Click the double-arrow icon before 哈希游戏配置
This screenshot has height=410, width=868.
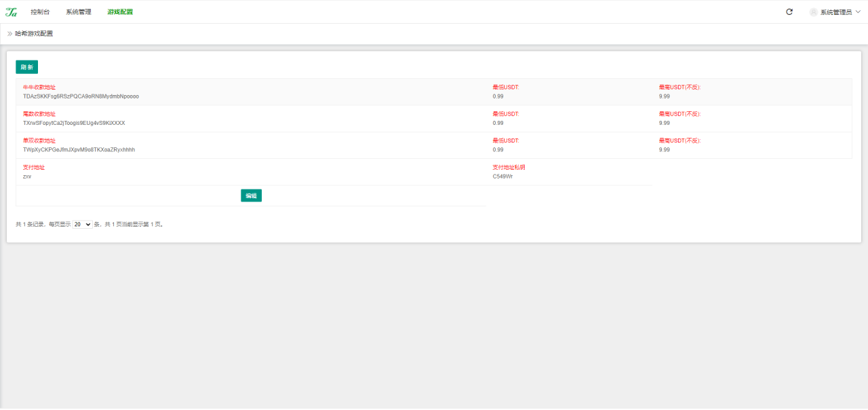click(x=10, y=34)
